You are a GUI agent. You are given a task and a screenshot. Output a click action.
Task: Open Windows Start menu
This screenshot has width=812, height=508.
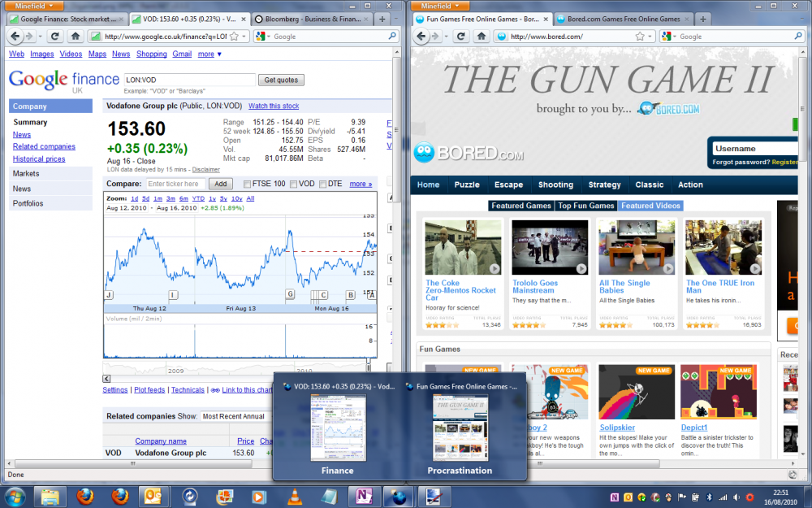click(14, 497)
